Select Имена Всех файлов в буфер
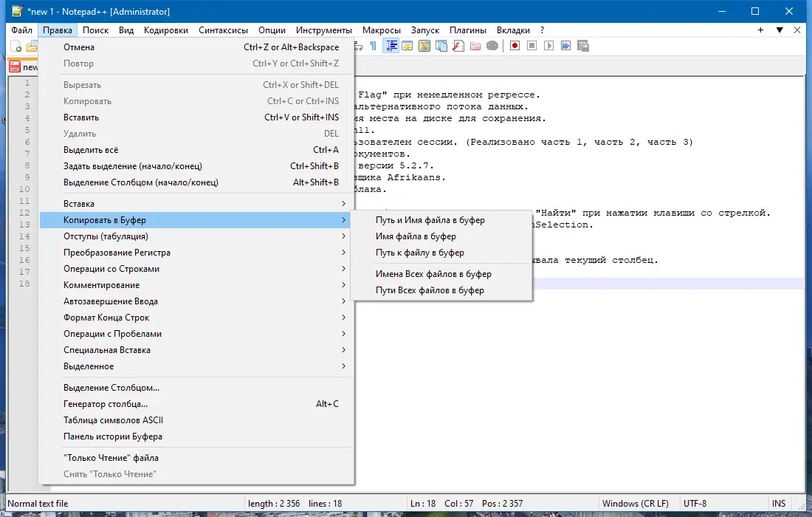This screenshot has height=517, width=812. 441,274
